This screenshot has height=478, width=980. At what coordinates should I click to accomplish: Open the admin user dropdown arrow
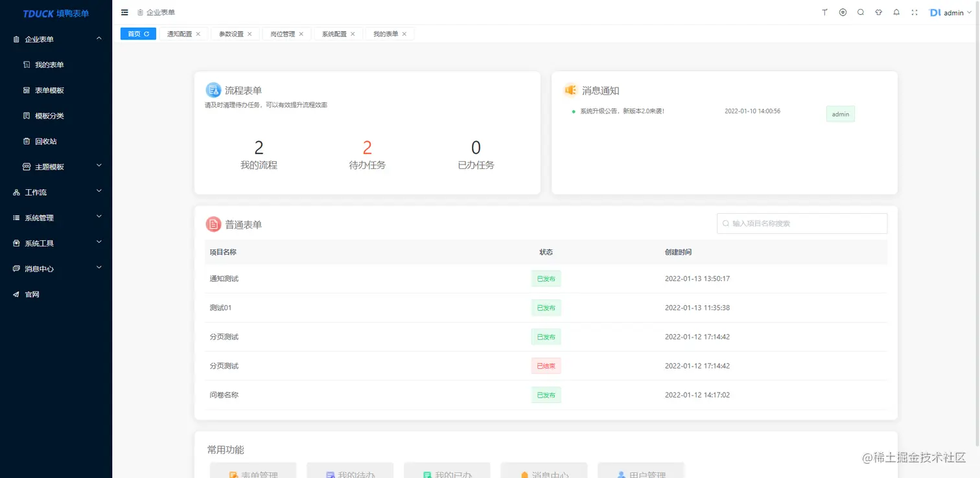point(969,13)
